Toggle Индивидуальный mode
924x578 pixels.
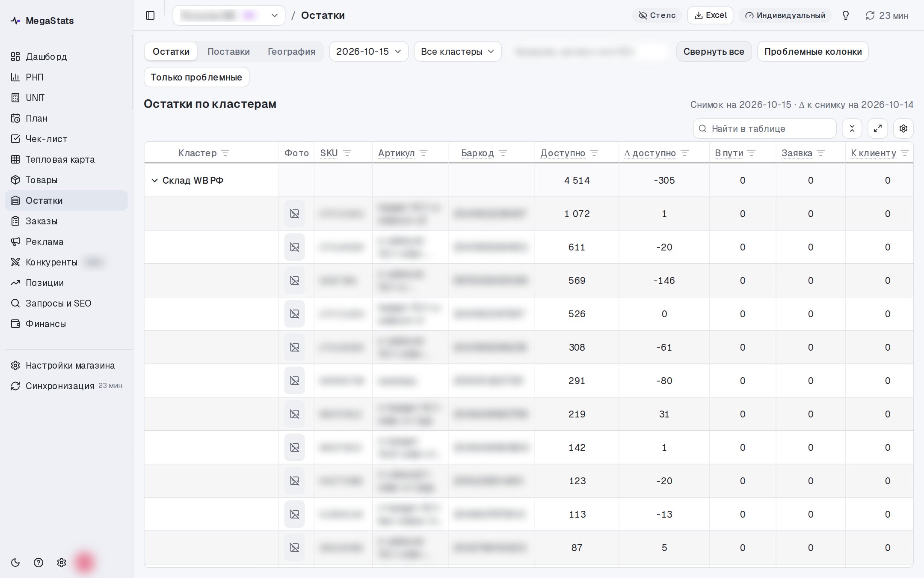(x=785, y=15)
